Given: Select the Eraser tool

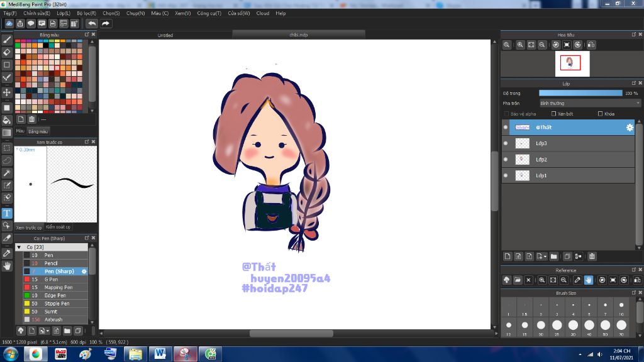Looking at the screenshot, I should (7, 52).
